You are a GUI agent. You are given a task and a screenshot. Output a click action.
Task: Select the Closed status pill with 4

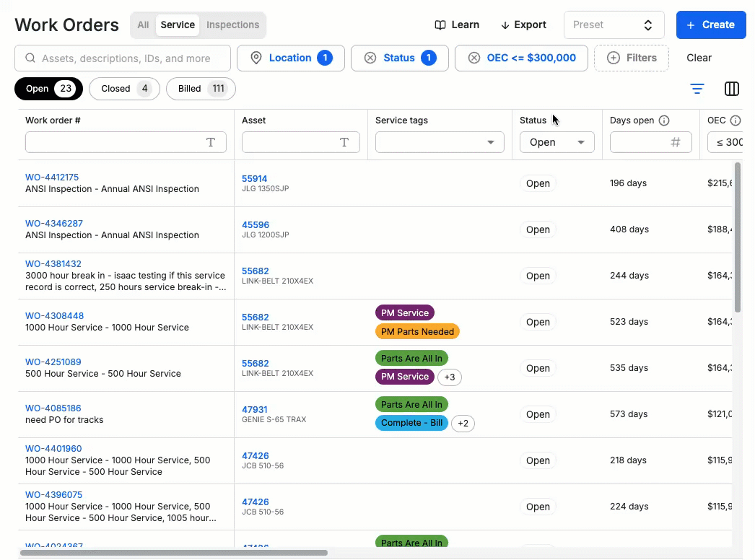click(x=124, y=89)
